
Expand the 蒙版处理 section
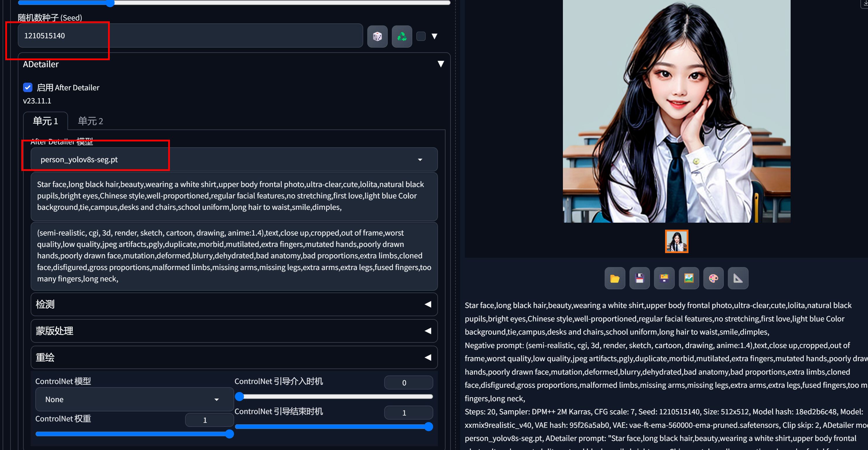[234, 331]
